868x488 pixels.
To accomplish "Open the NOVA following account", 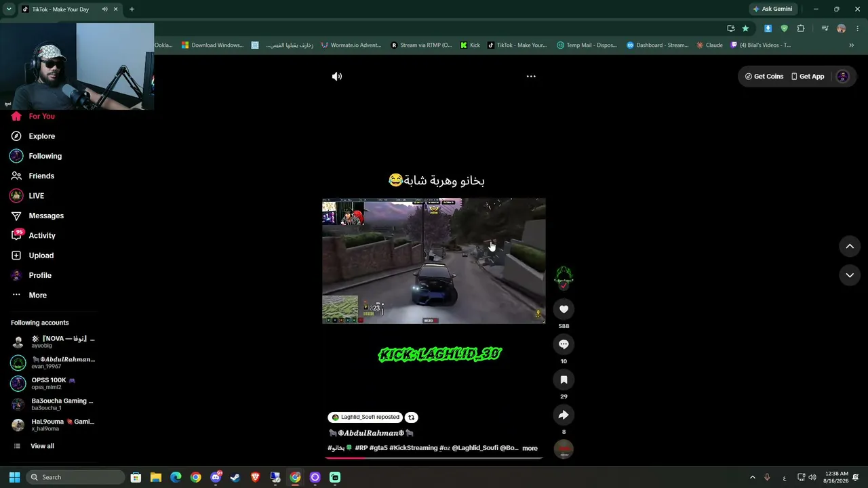I will [53, 342].
